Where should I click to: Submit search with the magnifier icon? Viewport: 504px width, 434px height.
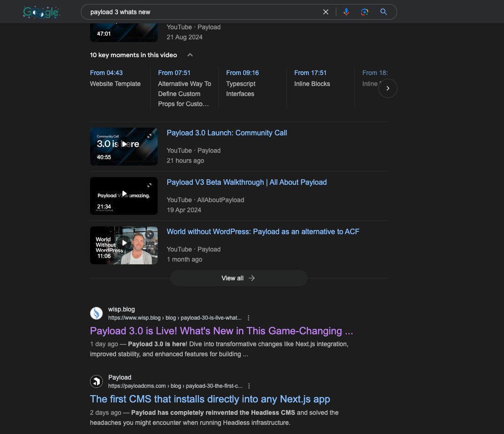coord(383,12)
